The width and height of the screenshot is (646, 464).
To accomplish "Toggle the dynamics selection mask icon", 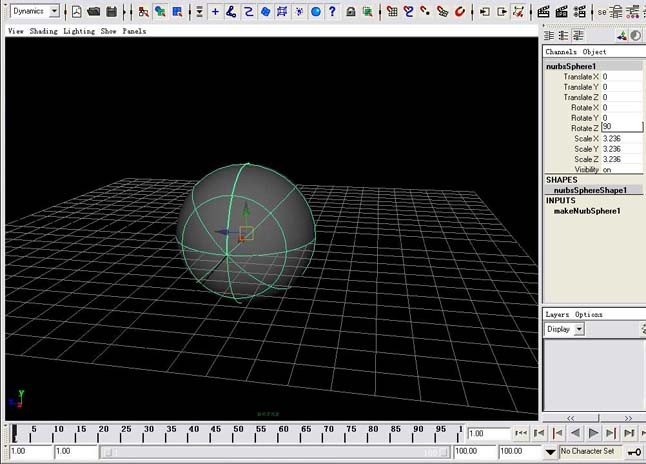I will tap(299, 12).
